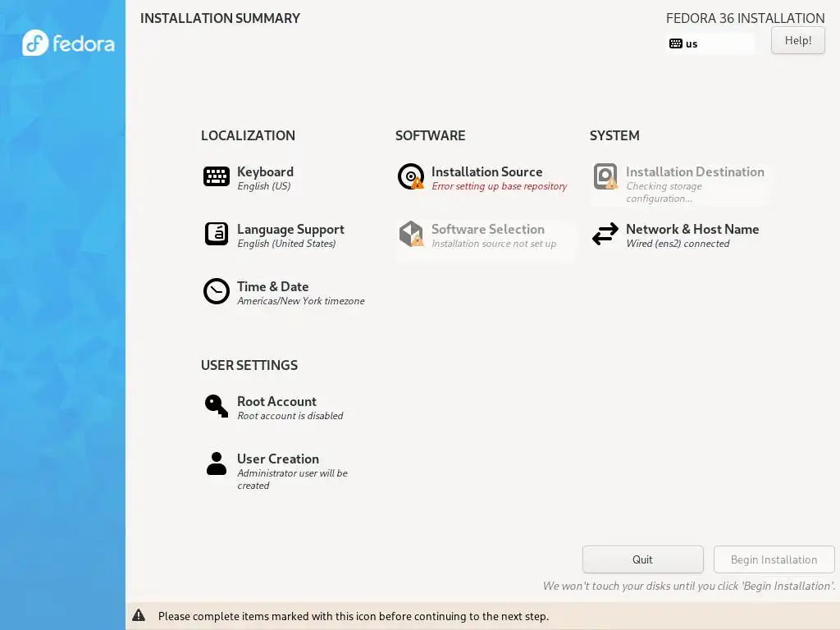
Task: Click the INSTALLATION SUMMARY heading
Action: pos(220,18)
